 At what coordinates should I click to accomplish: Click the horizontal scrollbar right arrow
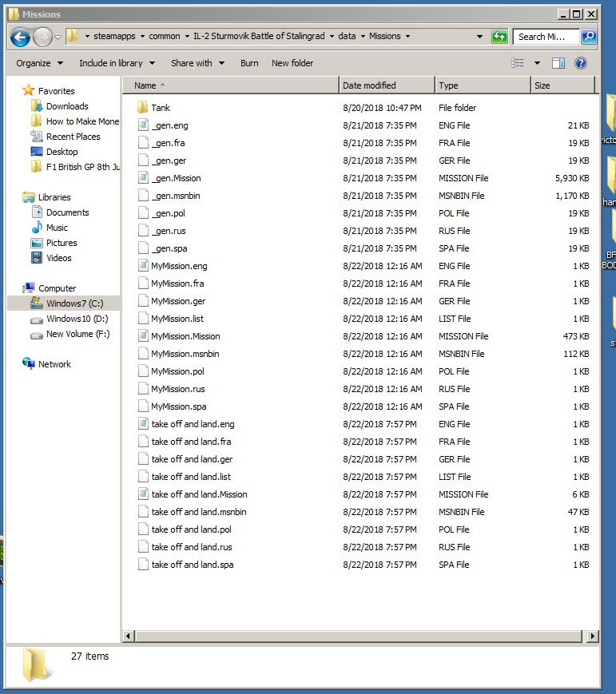(x=592, y=636)
